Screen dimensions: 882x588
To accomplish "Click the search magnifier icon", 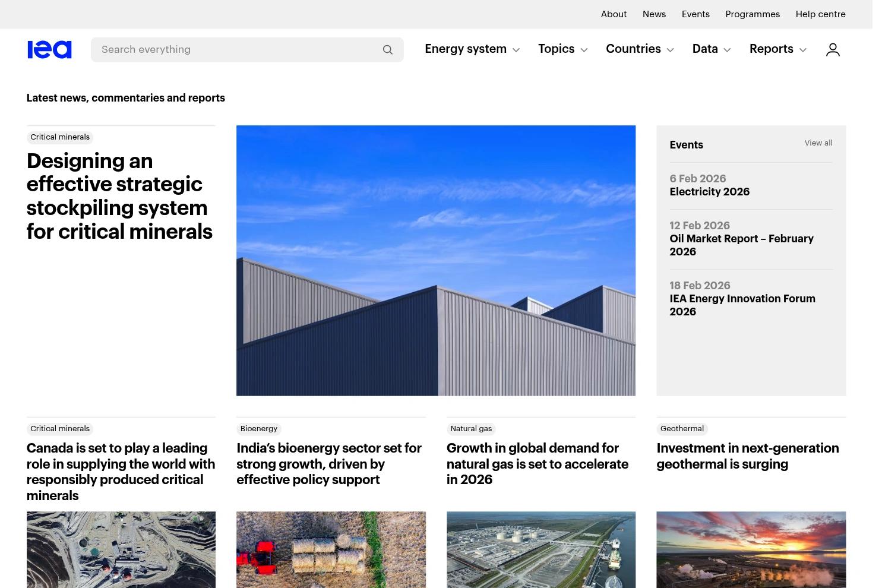I will (388, 50).
